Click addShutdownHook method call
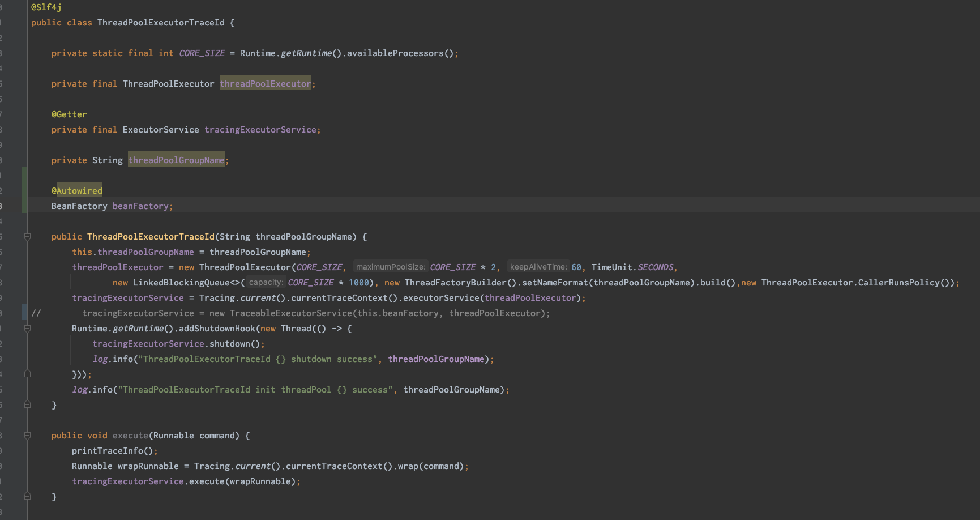 click(217, 329)
